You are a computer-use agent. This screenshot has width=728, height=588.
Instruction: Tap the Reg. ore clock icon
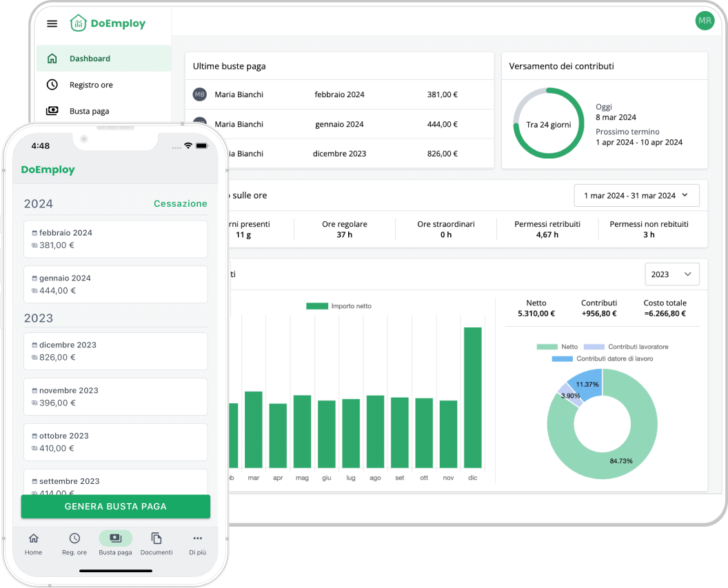pyautogui.click(x=74, y=538)
